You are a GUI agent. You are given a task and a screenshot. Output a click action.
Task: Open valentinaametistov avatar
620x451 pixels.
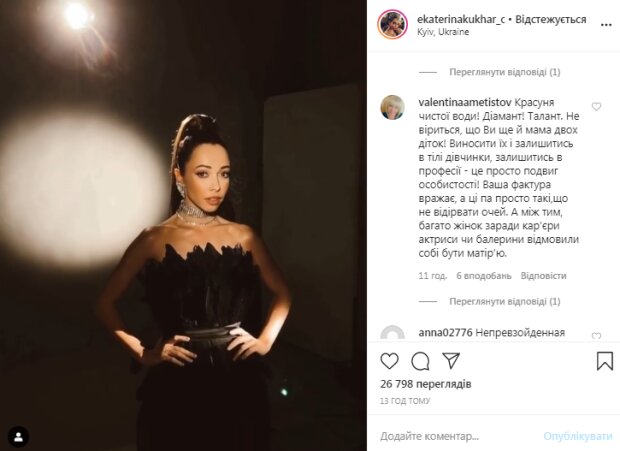click(x=392, y=107)
